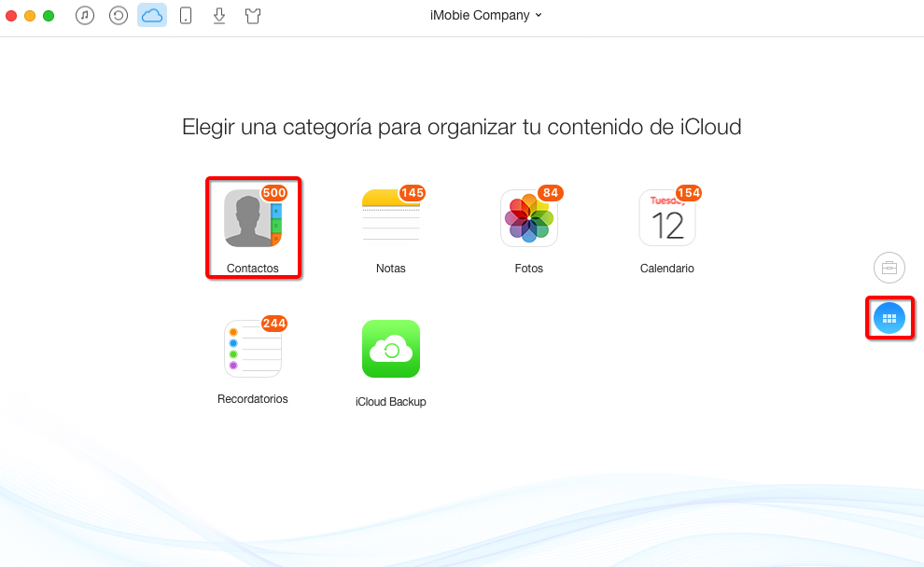
Task: Click the 244 badge on Recordatorios
Action: tap(274, 324)
